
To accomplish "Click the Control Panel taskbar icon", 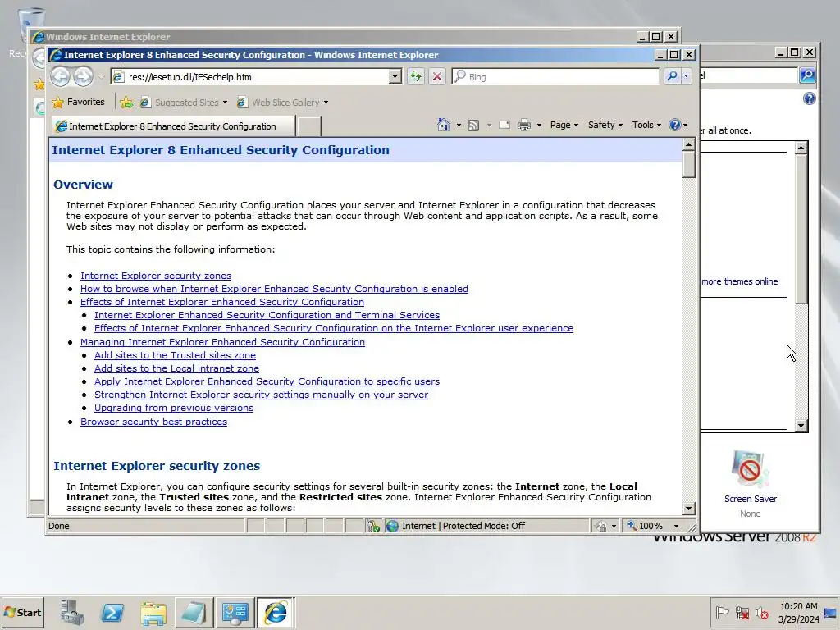I will click(235, 612).
